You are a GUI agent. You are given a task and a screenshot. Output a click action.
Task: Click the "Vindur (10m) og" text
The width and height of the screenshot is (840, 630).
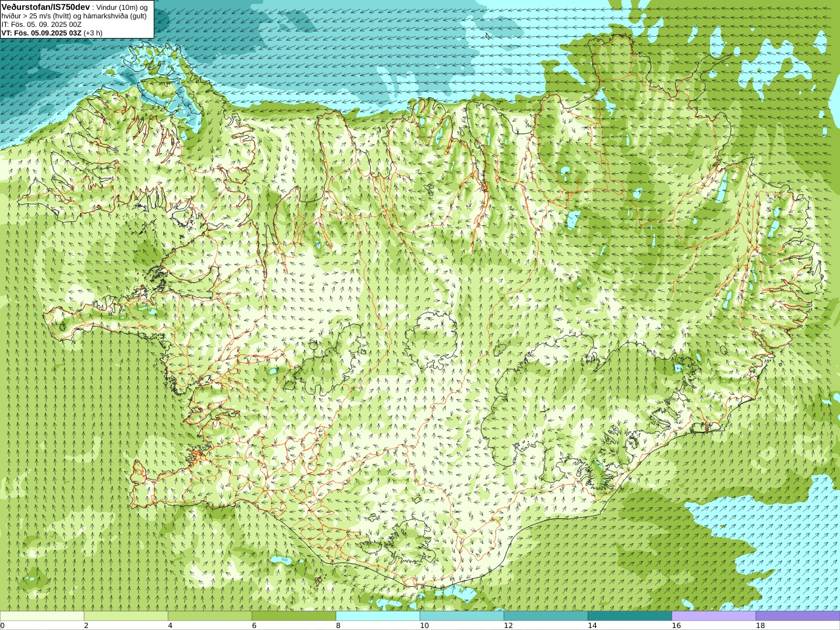click(x=122, y=7)
